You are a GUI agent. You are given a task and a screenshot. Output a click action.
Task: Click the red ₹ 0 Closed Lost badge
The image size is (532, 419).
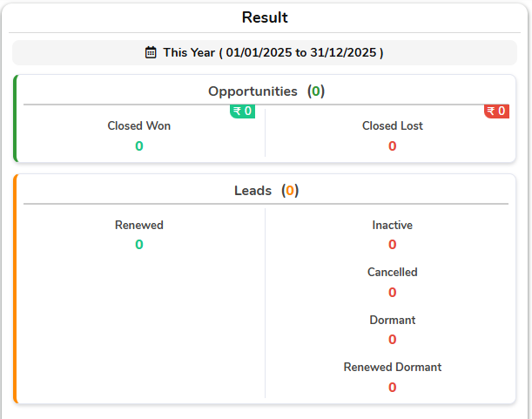pos(496,111)
